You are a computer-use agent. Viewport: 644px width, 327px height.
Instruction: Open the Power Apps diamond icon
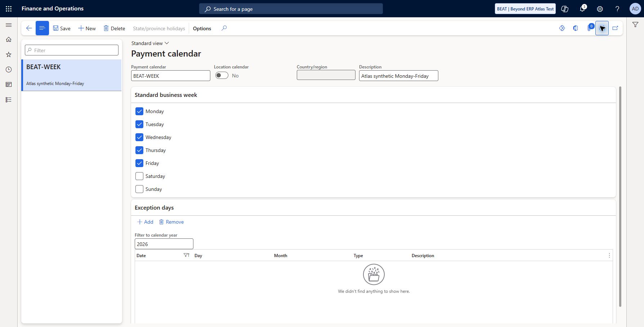(x=562, y=28)
